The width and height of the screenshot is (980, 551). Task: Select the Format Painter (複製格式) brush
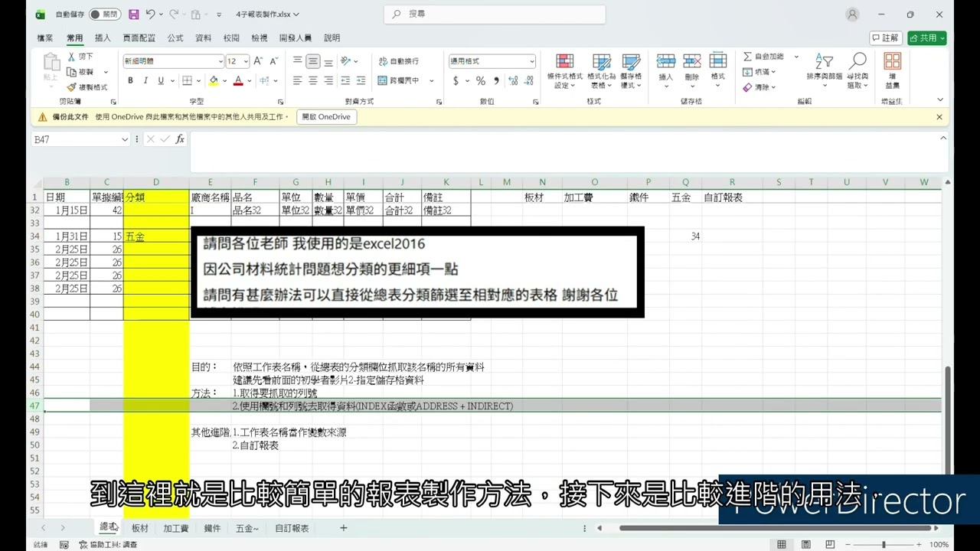(x=71, y=87)
